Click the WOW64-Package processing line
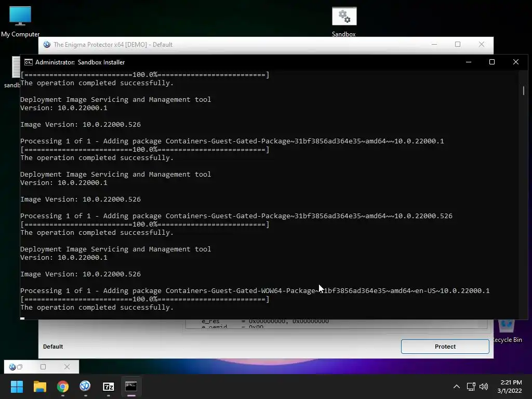This screenshot has width=532, height=399. tap(255, 291)
